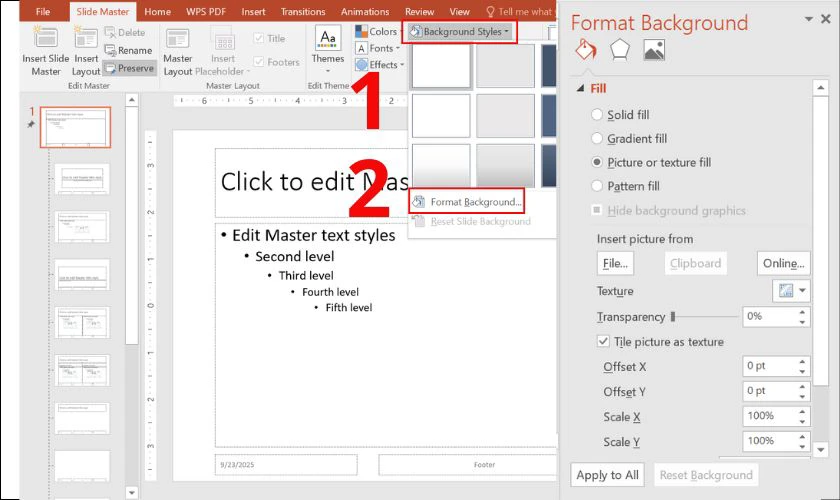
Task: Choose Format Background from the menu
Action: [475, 202]
